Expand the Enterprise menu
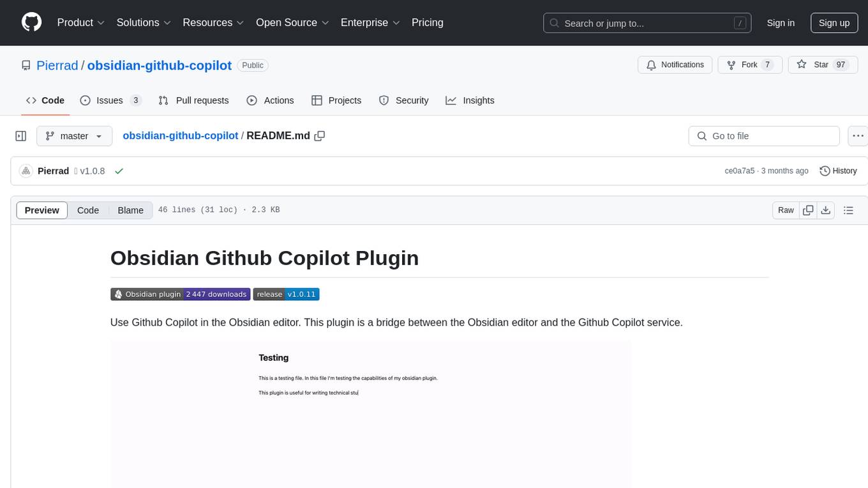The image size is (868, 488). [370, 22]
